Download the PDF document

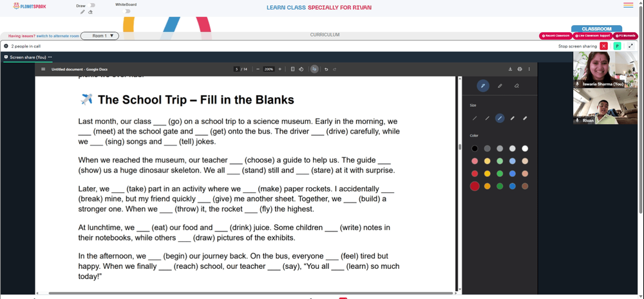tap(510, 69)
